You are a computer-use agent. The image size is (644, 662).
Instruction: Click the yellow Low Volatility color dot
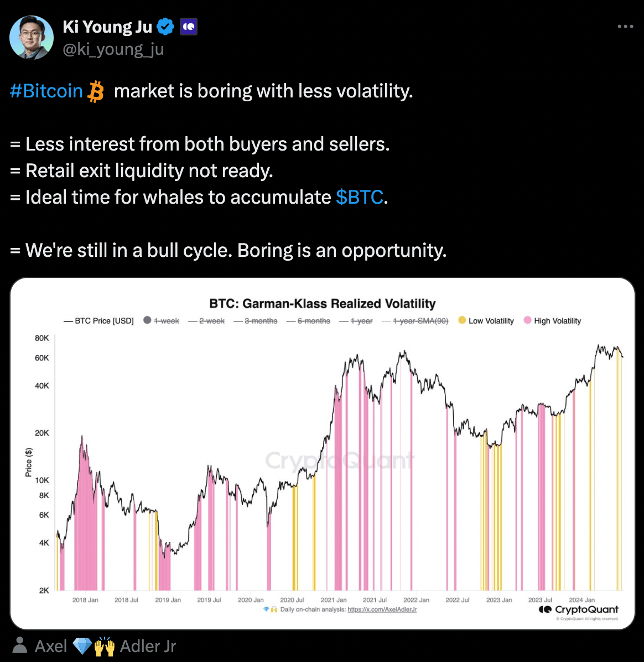pos(461,320)
